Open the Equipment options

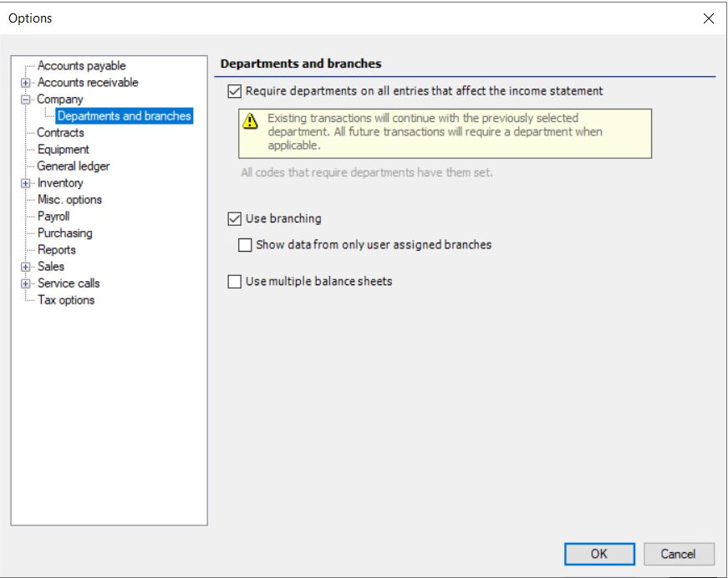tap(64, 149)
